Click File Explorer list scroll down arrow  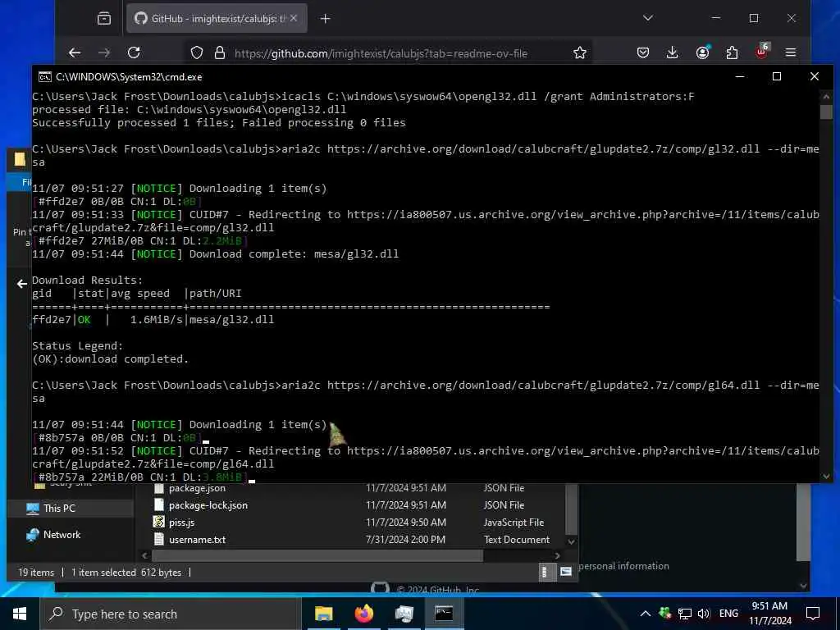coord(571,541)
